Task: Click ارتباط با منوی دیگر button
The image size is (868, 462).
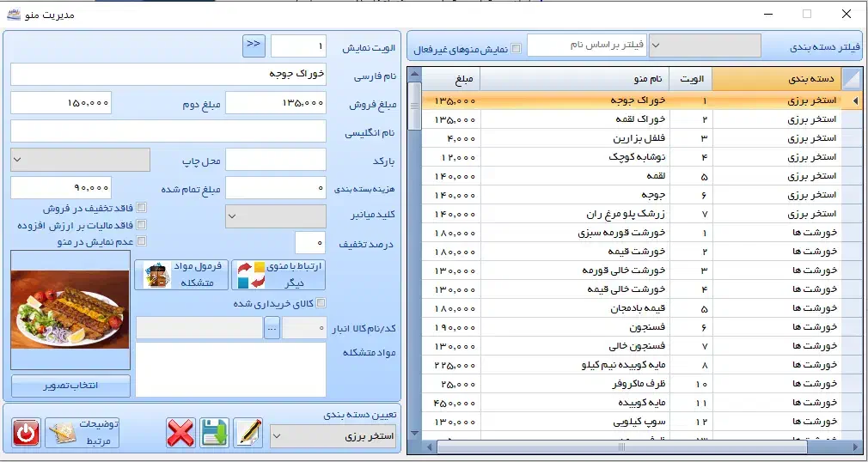Action: 278,275
